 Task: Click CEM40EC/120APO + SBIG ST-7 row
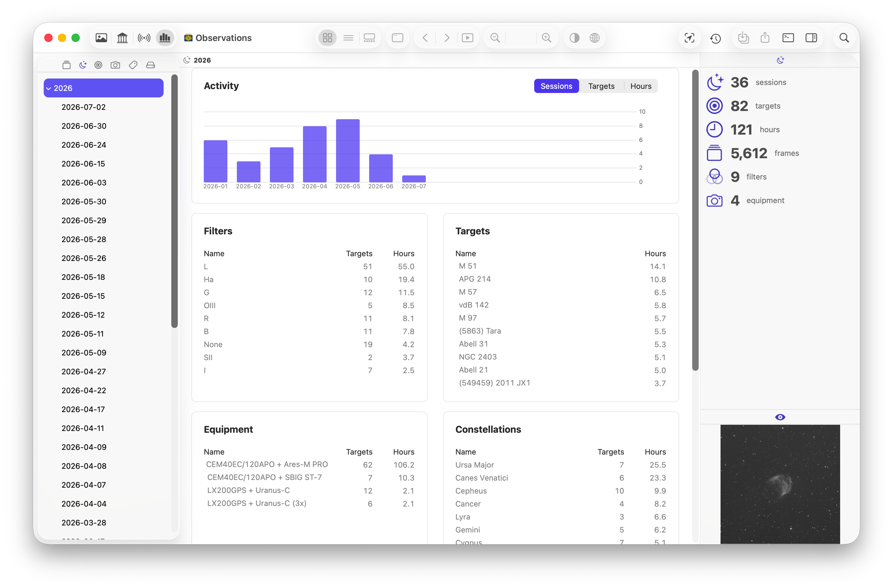(309, 478)
